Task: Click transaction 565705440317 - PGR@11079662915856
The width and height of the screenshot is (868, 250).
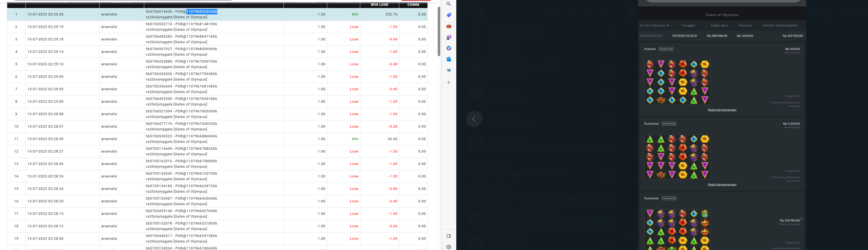Action: [181, 236]
